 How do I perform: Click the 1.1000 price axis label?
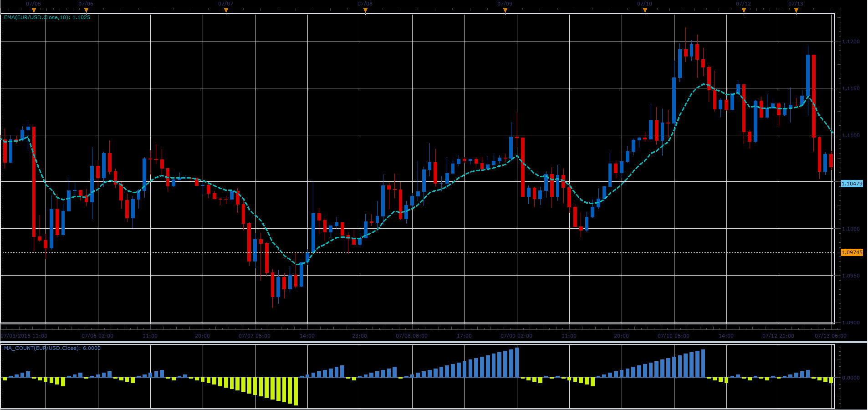[851, 229]
